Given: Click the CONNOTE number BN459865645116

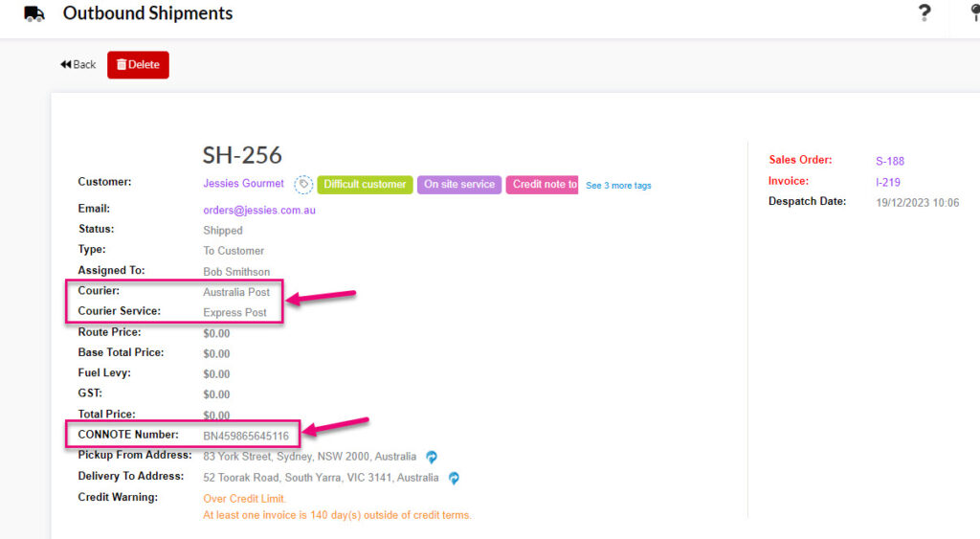Looking at the screenshot, I should coord(246,436).
